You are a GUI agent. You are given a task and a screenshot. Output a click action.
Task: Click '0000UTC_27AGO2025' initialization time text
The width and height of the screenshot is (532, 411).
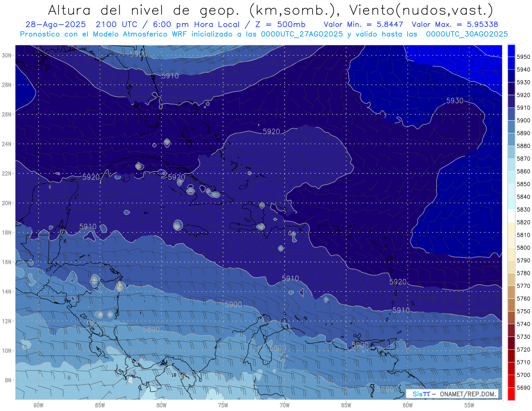[x=302, y=34]
